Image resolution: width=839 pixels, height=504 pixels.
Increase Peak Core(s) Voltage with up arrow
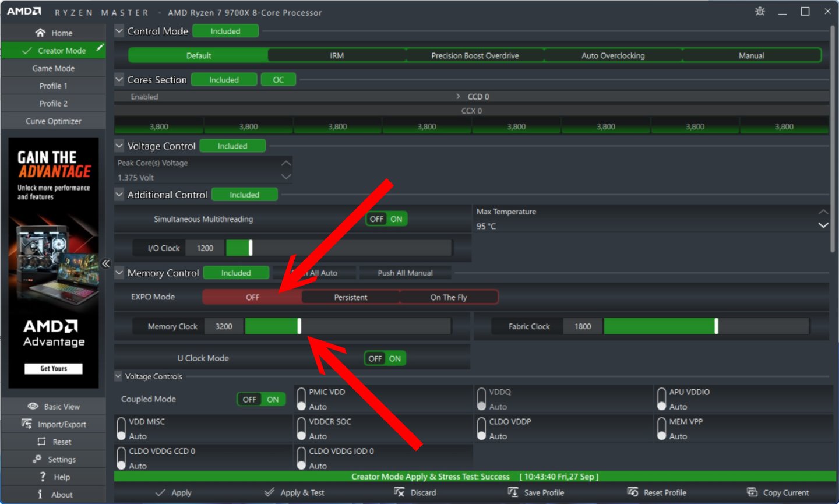tap(285, 163)
